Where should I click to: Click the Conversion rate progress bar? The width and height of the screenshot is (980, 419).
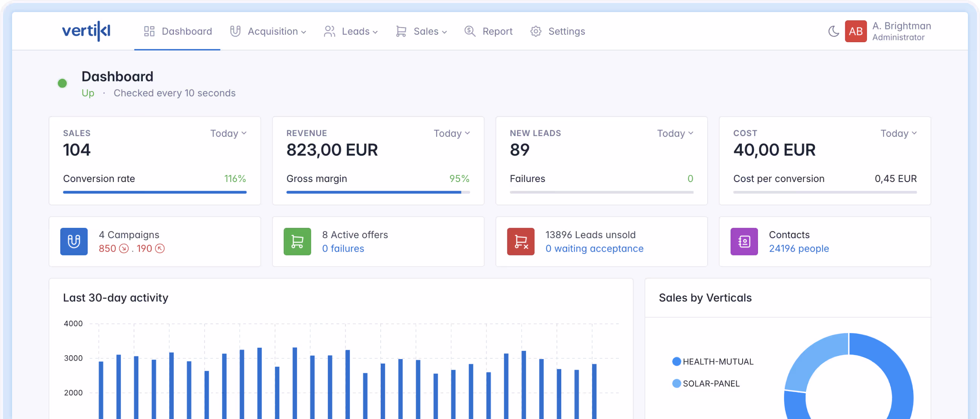click(x=155, y=193)
